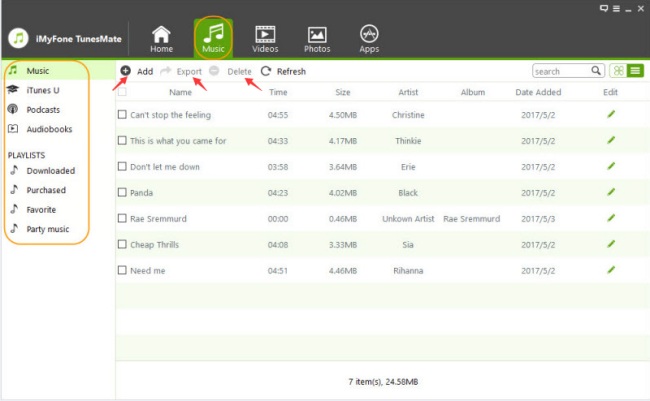The image size is (650, 401).
Task: Click the Export arrow icon
Action: click(166, 71)
